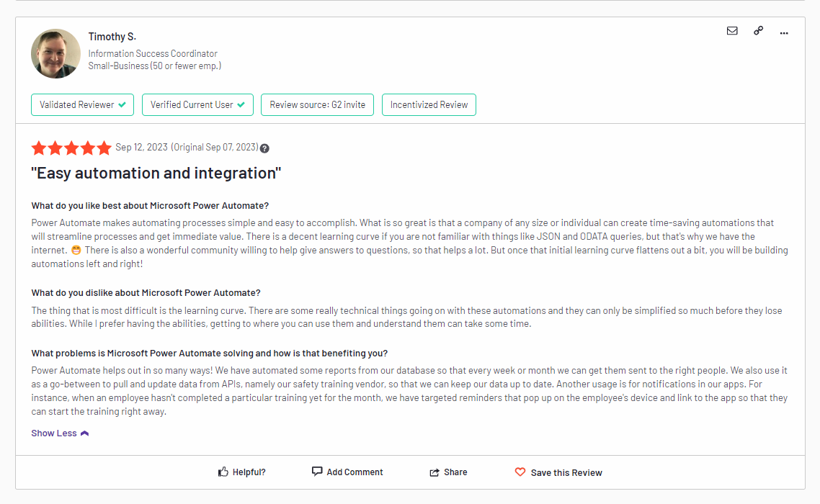Click the smiley emoji in the review text
Image resolution: width=820 pixels, height=504 pixels.
tap(76, 251)
